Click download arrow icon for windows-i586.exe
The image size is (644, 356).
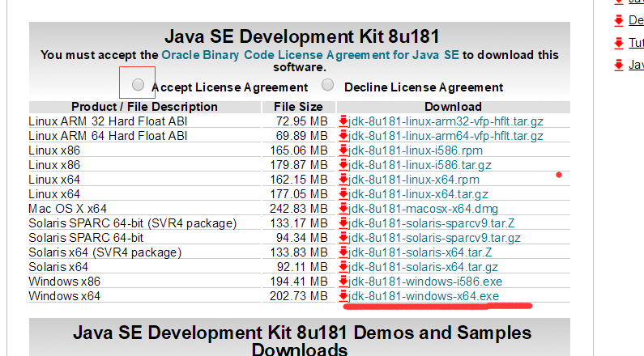343,281
